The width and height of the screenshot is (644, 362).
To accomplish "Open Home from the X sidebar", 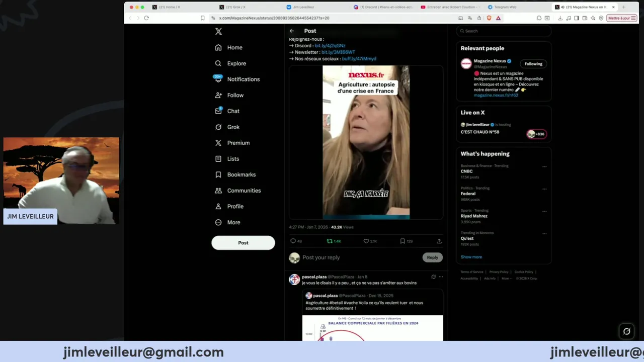I will click(x=229, y=47).
